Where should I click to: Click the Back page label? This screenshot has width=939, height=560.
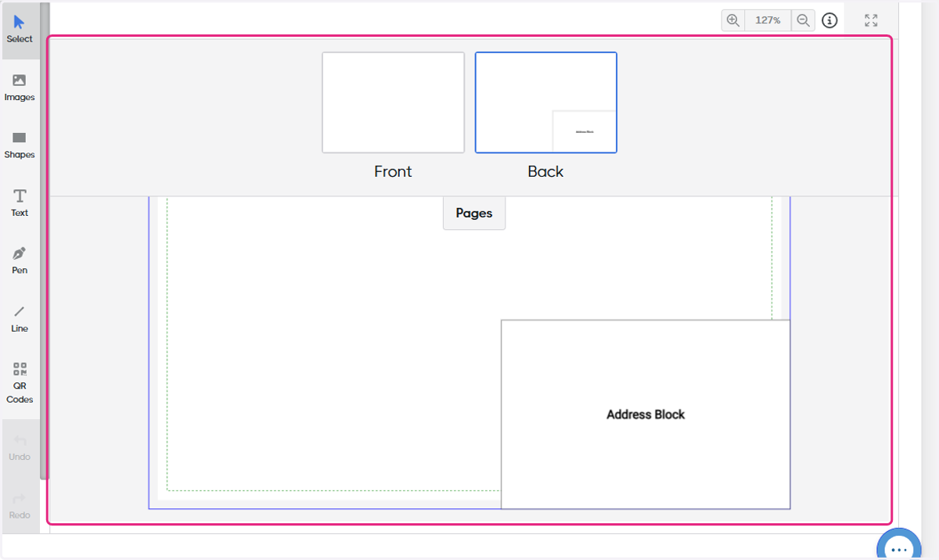[x=545, y=172]
